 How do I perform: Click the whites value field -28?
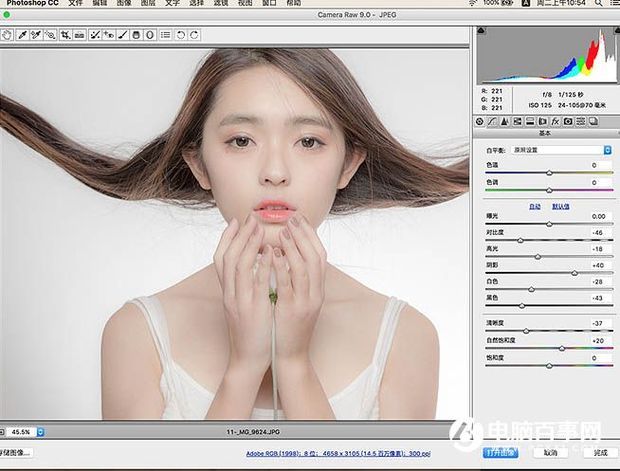598,282
